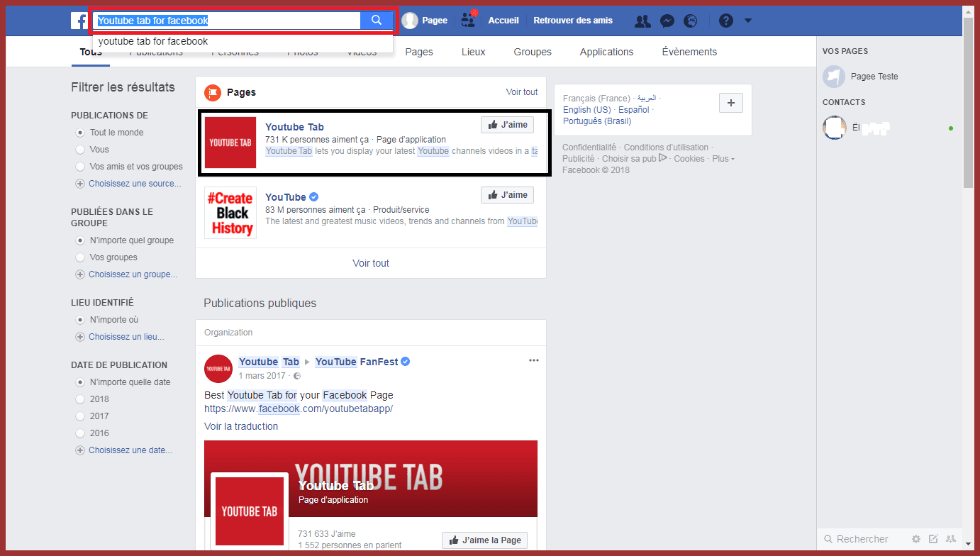Click "Voir la traduction" link
The width and height of the screenshot is (980, 556).
point(241,426)
